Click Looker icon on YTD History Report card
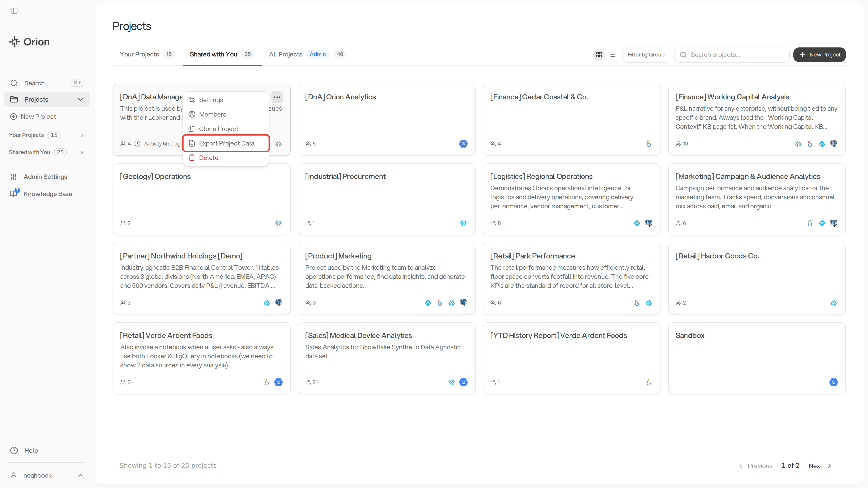 point(649,382)
